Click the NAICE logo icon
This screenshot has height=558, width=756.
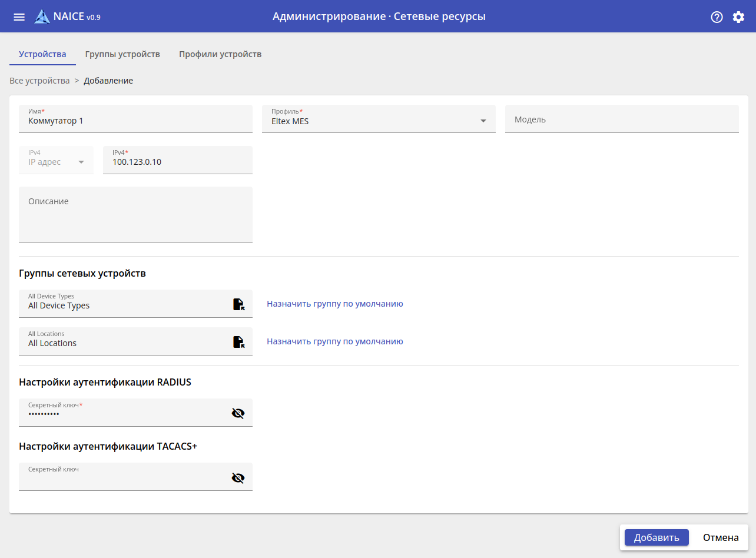(42, 16)
